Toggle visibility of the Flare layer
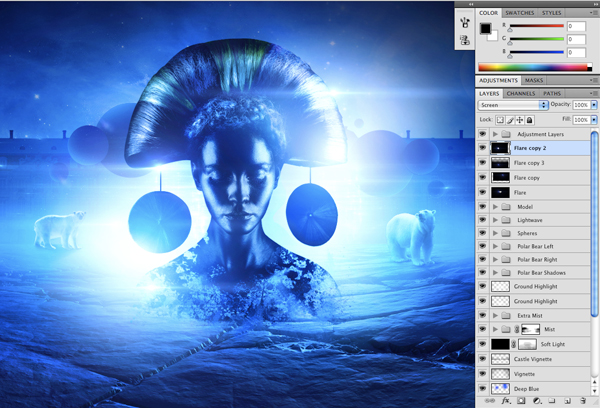Image resolution: width=600 pixels, height=408 pixels. click(482, 192)
